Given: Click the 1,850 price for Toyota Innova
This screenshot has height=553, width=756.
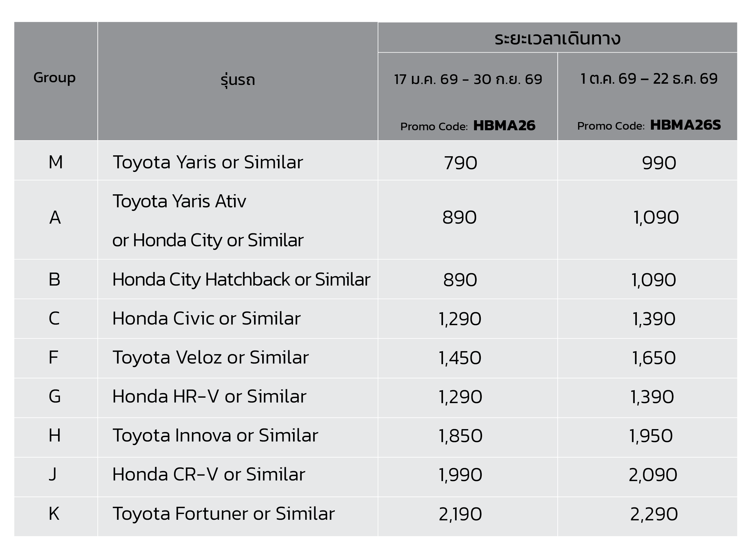Looking at the screenshot, I should pos(460,436).
